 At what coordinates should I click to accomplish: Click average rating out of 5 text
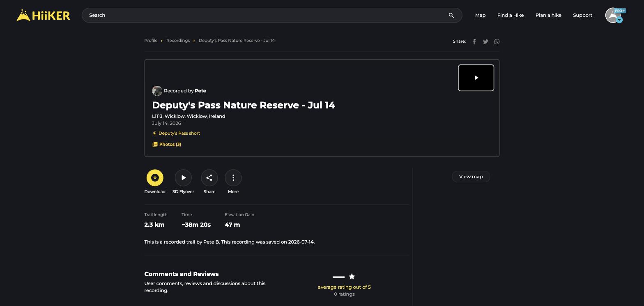(x=344, y=287)
